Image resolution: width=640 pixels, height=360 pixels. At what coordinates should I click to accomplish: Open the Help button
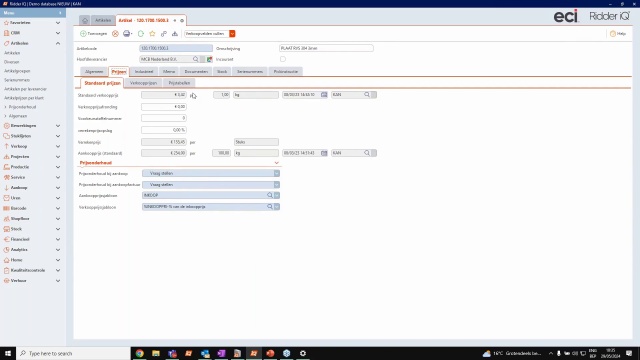tap(618, 34)
